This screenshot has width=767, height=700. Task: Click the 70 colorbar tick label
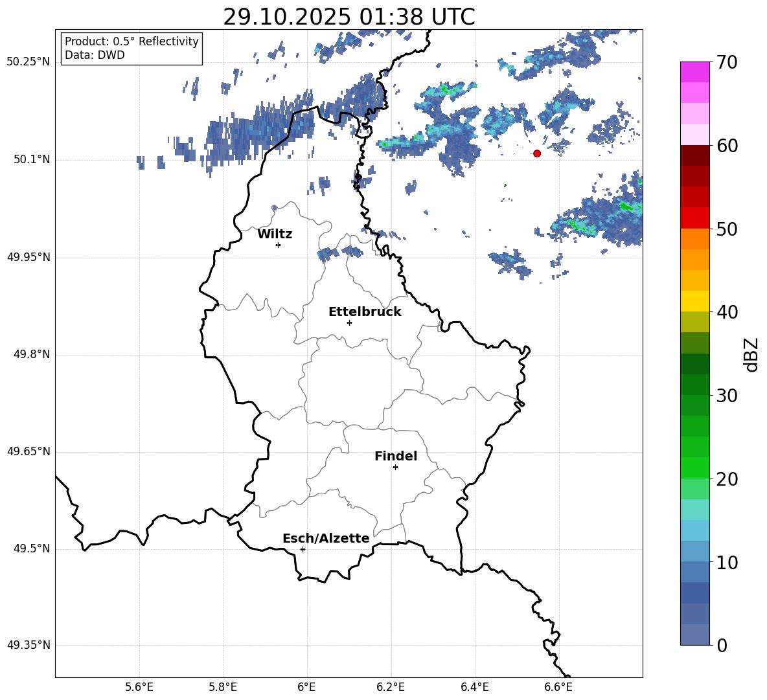(x=727, y=62)
